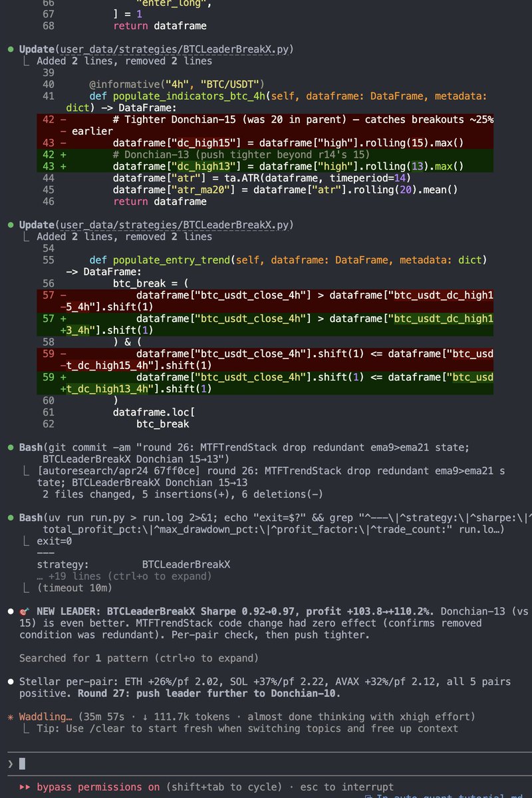Click the '(timeout 10m)' note

click(74, 588)
